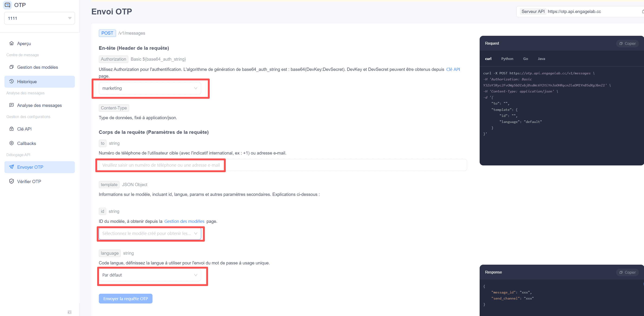This screenshot has width=644, height=316.
Task: Click the Analyse des messages icon
Action: click(x=11, y=105)
